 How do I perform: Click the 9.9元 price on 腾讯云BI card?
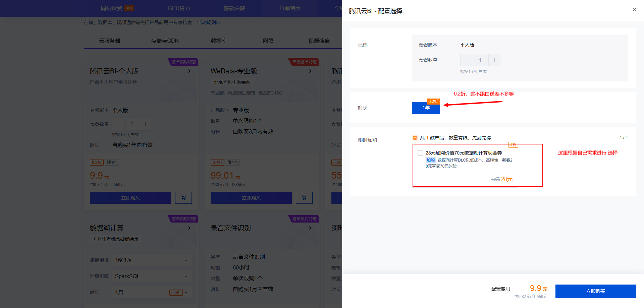point(100,175)
